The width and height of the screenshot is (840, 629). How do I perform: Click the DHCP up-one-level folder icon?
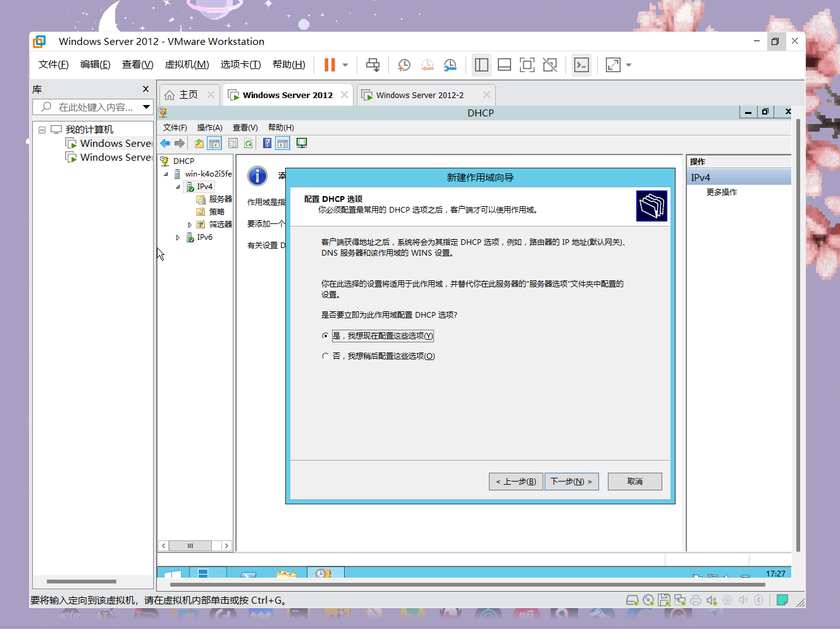pos(199,143)
